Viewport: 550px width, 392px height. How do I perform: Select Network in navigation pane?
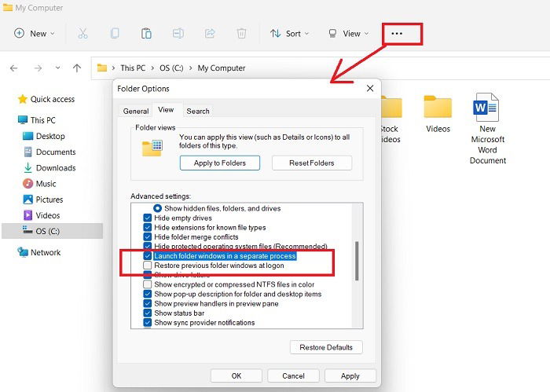click(39, 252)
